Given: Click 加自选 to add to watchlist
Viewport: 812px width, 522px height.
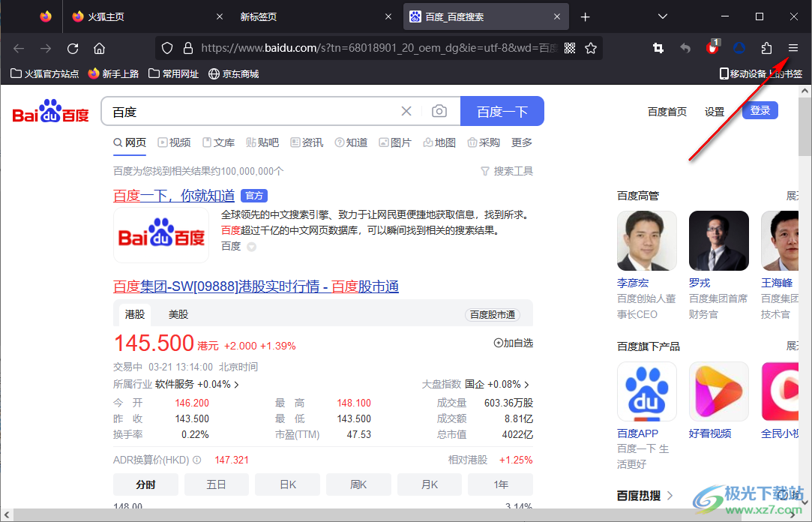Looking at the screenshot, I should pyautogui.click(x=513, y=343).
